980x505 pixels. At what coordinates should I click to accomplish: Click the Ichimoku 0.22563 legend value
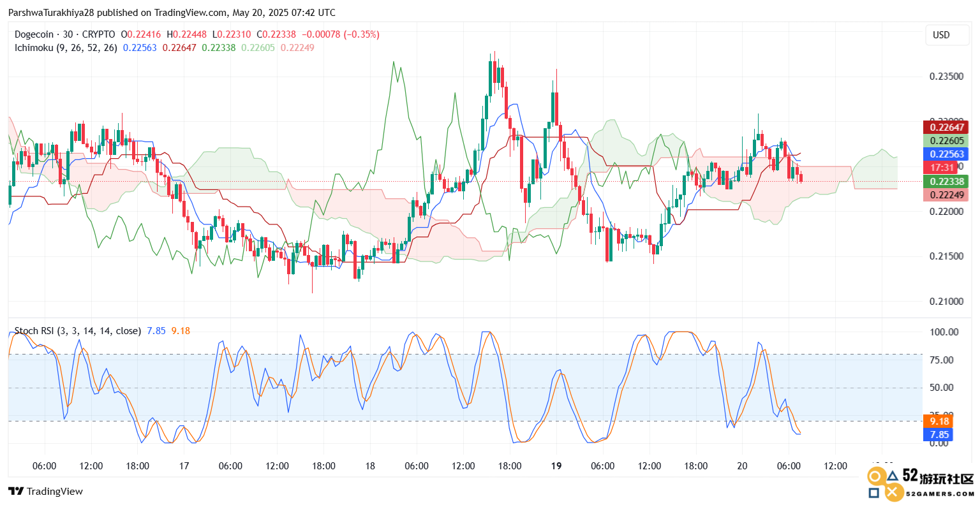click(140, 47)
